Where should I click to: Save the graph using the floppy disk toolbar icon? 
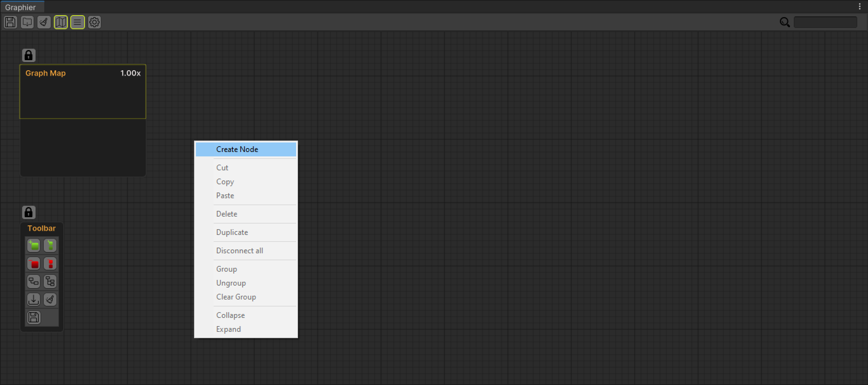coord(10,22)
